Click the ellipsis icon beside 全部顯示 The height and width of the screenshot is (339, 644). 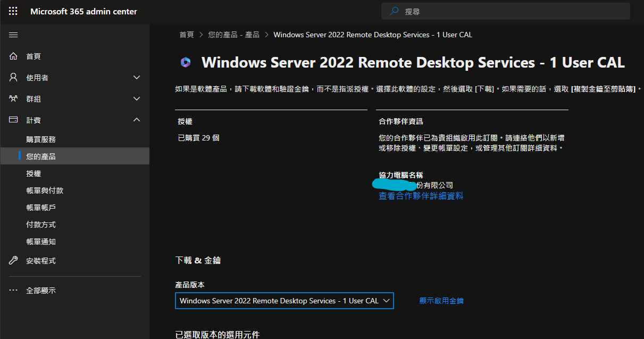[x=13, y=290]
